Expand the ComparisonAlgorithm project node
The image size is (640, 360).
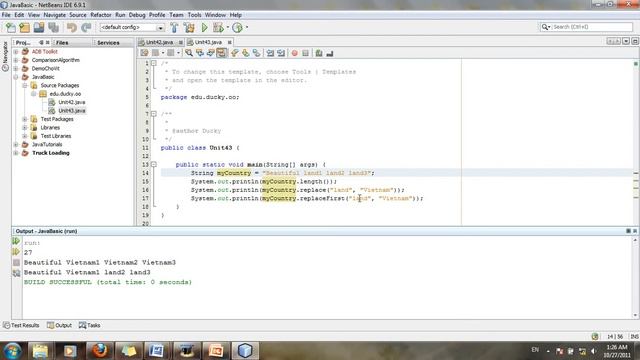(x=16, y=60)
